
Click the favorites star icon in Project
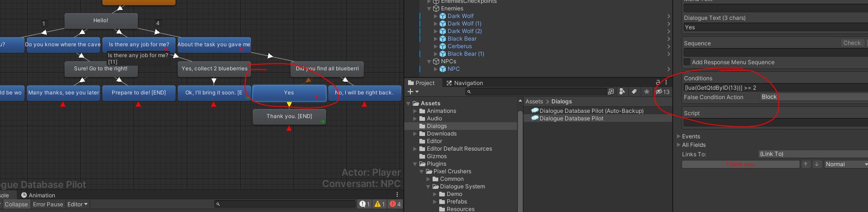coord(647,92)
